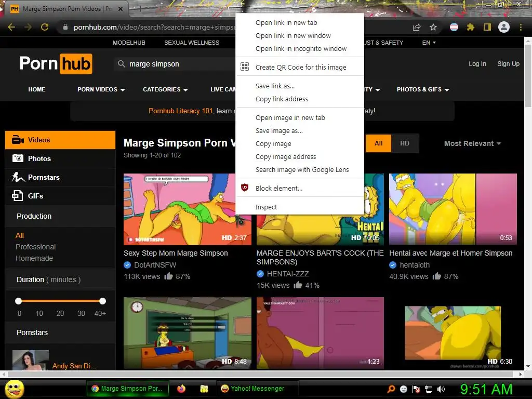Click the horizontal scrollbar at the bottom
This screenshot has width=532, height=399.
tap(261, 374)
